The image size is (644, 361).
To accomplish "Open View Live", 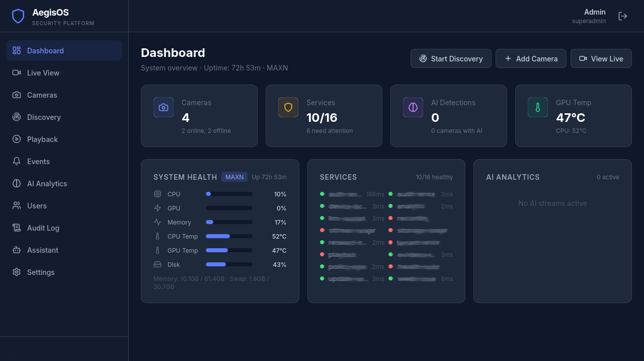I will click(601, 58).
